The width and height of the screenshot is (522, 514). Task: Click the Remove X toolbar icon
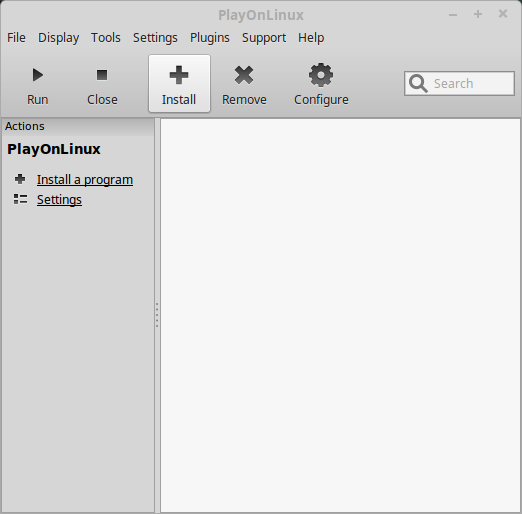click(x=244, y=75)
